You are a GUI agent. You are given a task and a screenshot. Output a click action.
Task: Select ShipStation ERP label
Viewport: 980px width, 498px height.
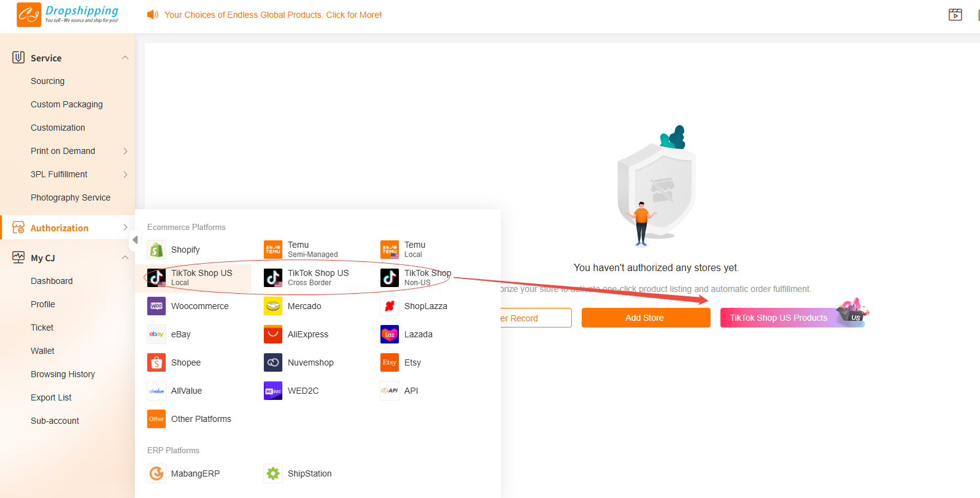[310, 473]
